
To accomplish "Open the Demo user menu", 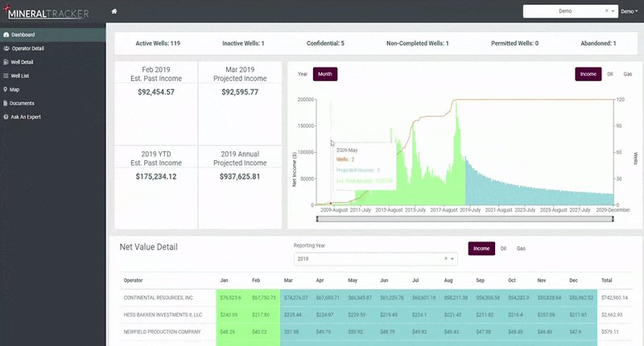I will 630,11.
